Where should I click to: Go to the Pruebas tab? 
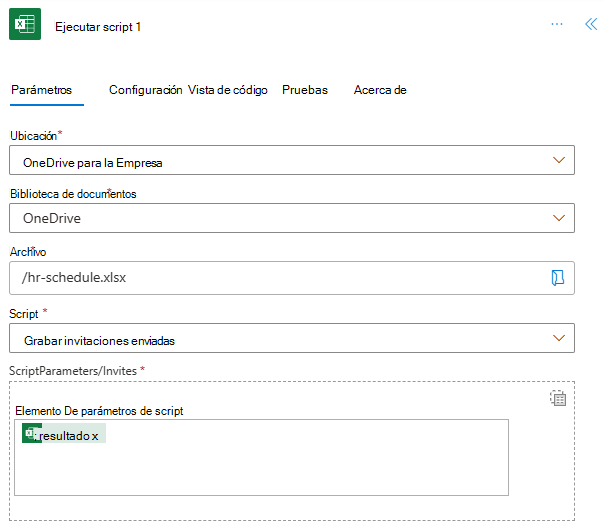point(305,90)
